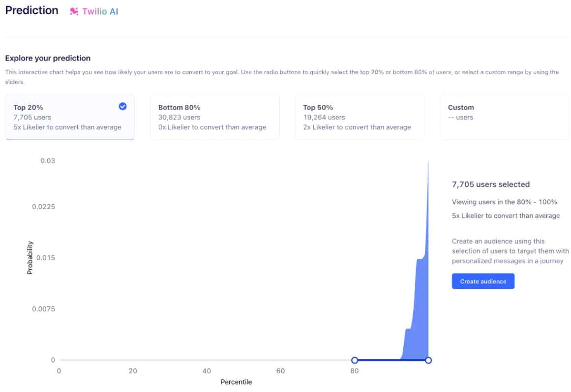
Task: Click the left slider handle at percentile 80
Action: 355,361
